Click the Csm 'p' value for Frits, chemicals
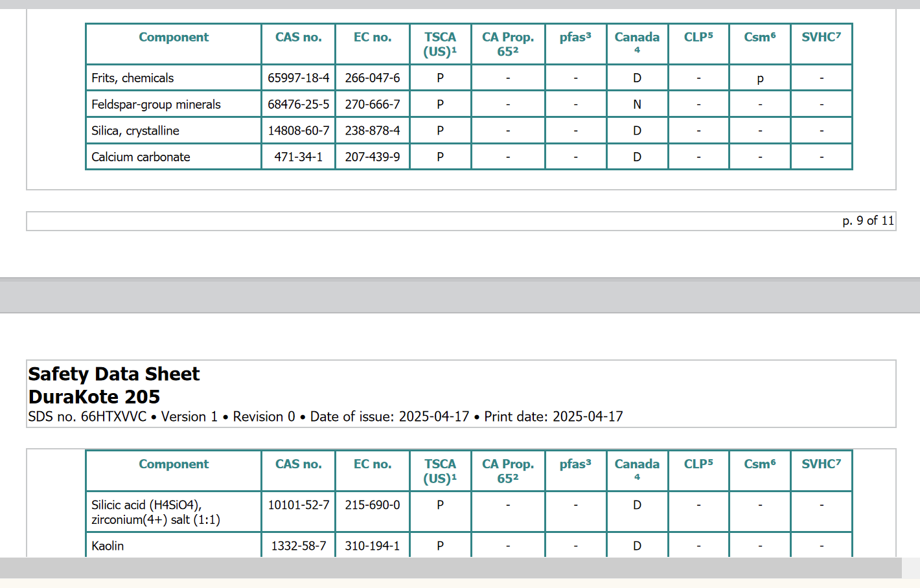 [x=760, y=78]
